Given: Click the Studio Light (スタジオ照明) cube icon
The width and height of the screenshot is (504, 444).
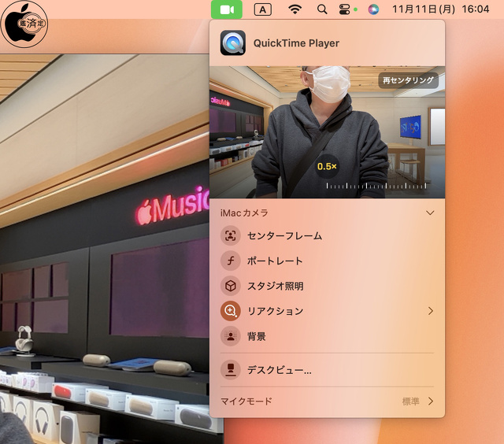Looking at the screenshot, I should (231, 286).
